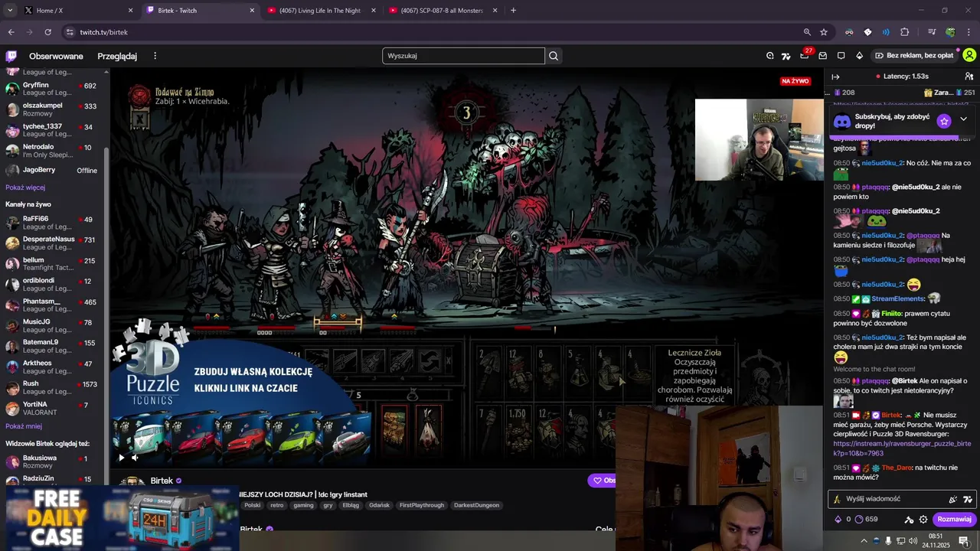The width and height of the screenshot is (980, 551).
Task: Open Rush channel with 1573 viewers
Action: coord(54,388)
